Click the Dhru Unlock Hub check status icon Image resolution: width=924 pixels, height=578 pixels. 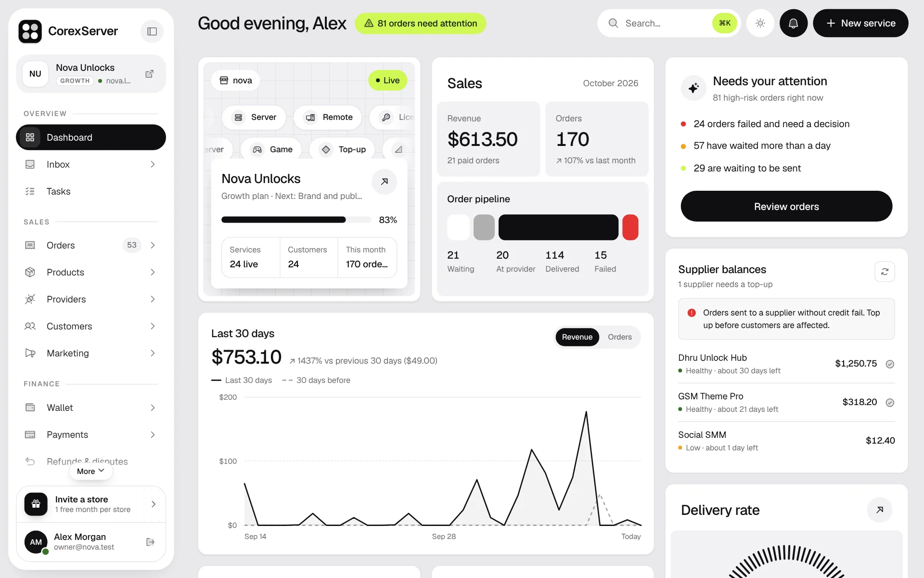(x=890, y=364)
